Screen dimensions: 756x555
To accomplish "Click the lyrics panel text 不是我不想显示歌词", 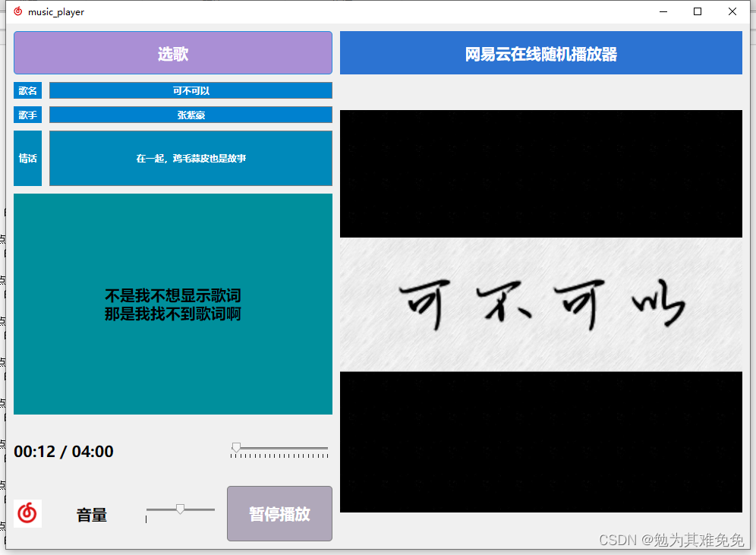I will (172, 295).
